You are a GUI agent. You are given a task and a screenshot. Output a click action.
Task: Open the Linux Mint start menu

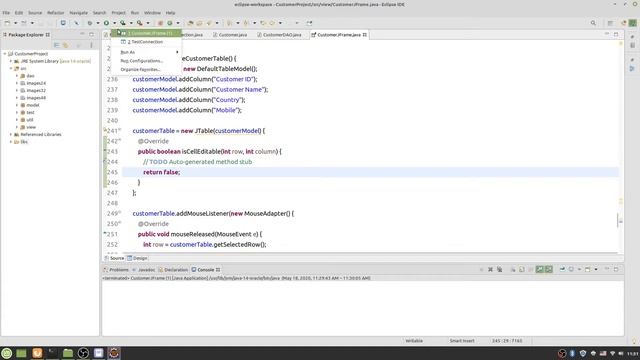point(7,353)
